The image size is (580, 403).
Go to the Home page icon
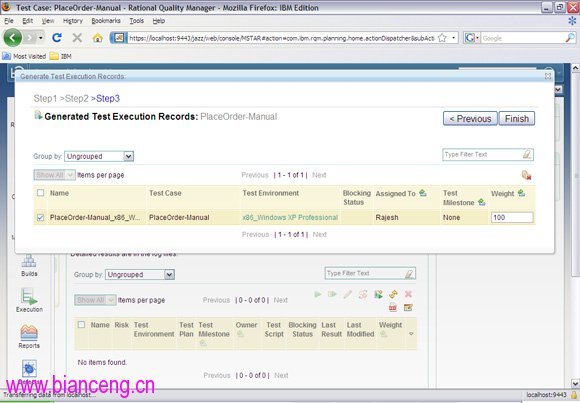tap(97, 38)
